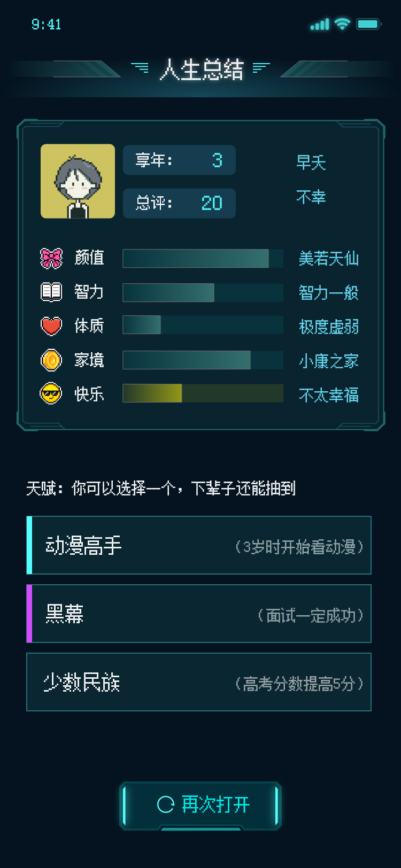Click the pink bow looks icon
The width and height of the screenshot is (401, 868).
51,258
